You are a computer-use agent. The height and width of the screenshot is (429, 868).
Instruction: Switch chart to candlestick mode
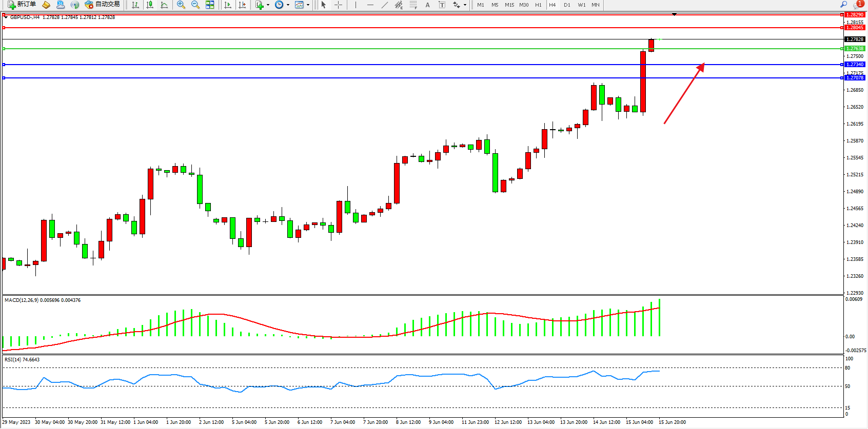pyautogui.click(x=150, y=5)
